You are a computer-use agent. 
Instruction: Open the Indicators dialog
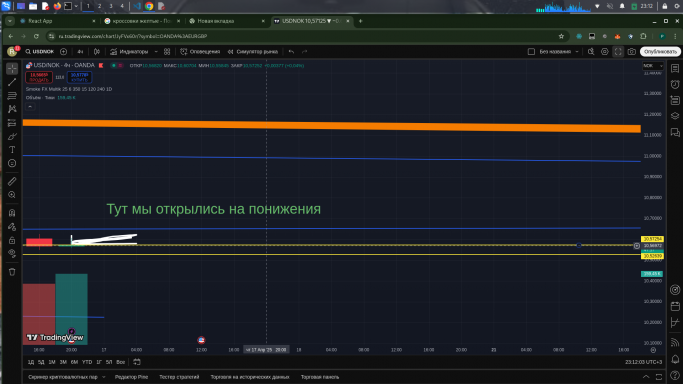tap(129, 51)
